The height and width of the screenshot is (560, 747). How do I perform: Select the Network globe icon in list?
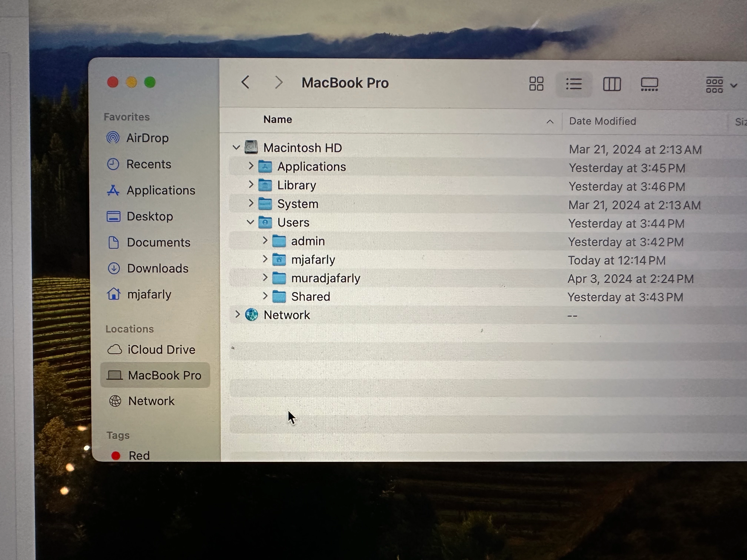point(252,315)
